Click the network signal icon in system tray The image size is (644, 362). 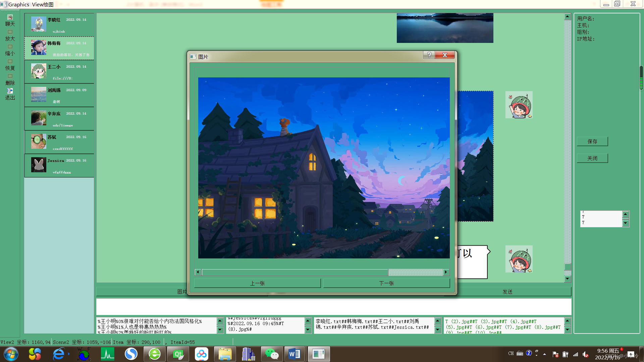click(x=576, y=354)
